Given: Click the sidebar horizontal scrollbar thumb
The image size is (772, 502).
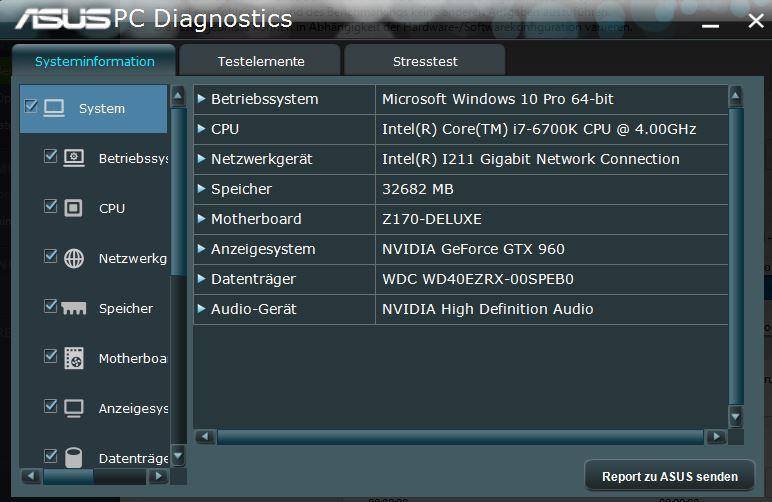Looking at the screenshot, I should (x=68, y=476).
